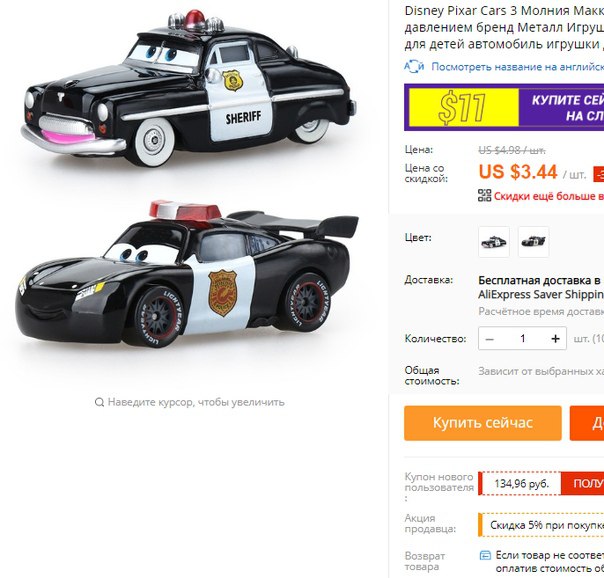The width and height of the screenshot is (604, 578).
Task: Click the red ПОЛУЧИТЬ coupon button
Action: pyautogui.click(x=582, y=483)
